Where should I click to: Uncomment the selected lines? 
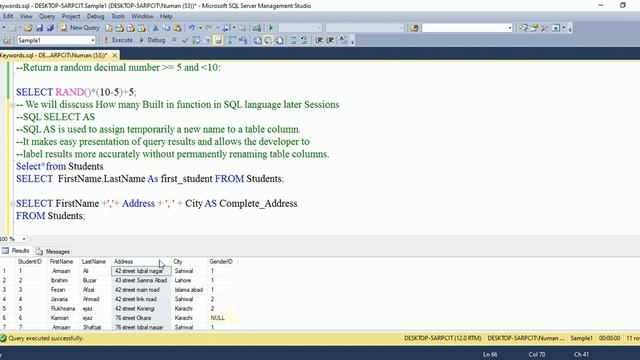[x=304, y=40]
